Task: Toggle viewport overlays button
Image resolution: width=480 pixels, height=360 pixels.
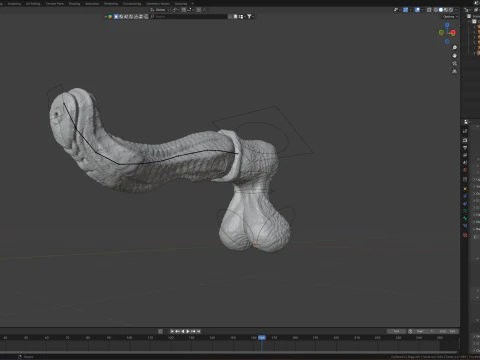Action: (x=417, y=10)
